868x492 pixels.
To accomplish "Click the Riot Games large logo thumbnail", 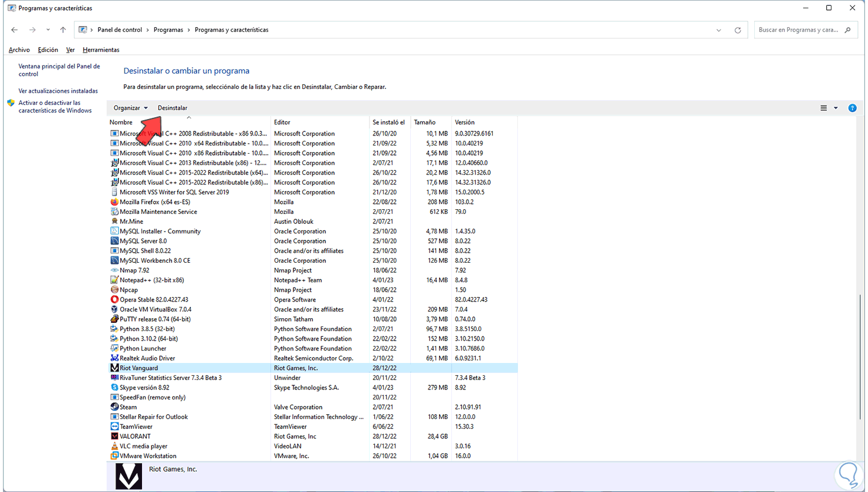I will click(128, 476).
